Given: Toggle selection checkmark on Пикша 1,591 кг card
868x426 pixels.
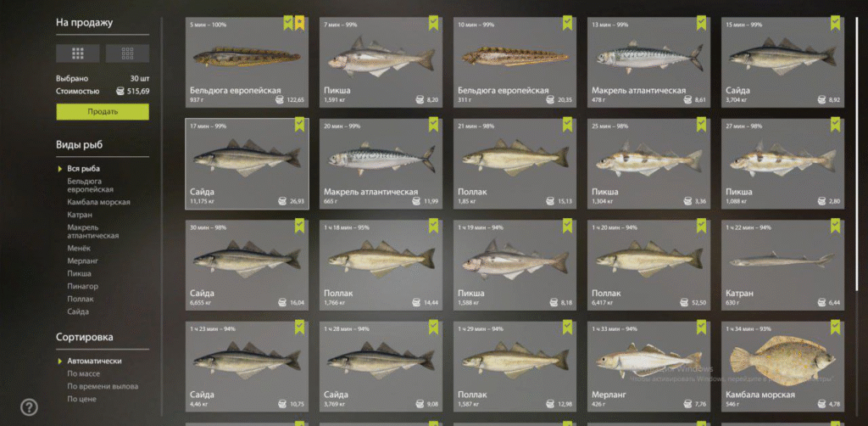Looking at the screenshot, I should click(x=433, y=23).
